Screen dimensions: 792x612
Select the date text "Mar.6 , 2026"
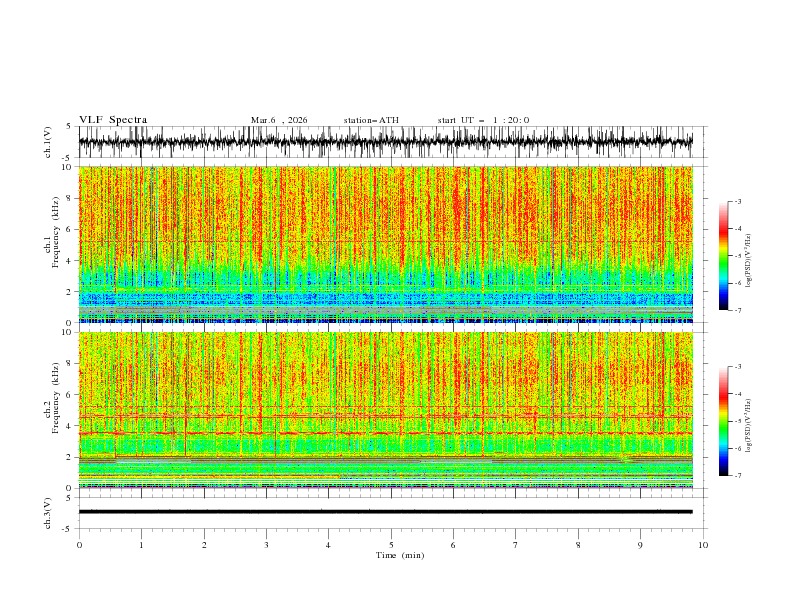click(279, 120)
